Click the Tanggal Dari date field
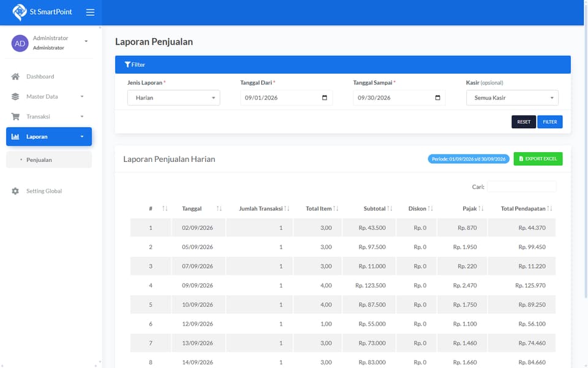Image resolution: width=588 pixels, height=368 pixels. click(x=286, y=98)
